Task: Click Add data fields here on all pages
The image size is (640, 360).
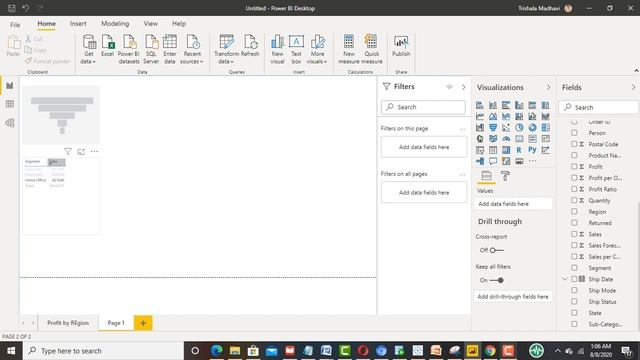Action: (424, 192)
